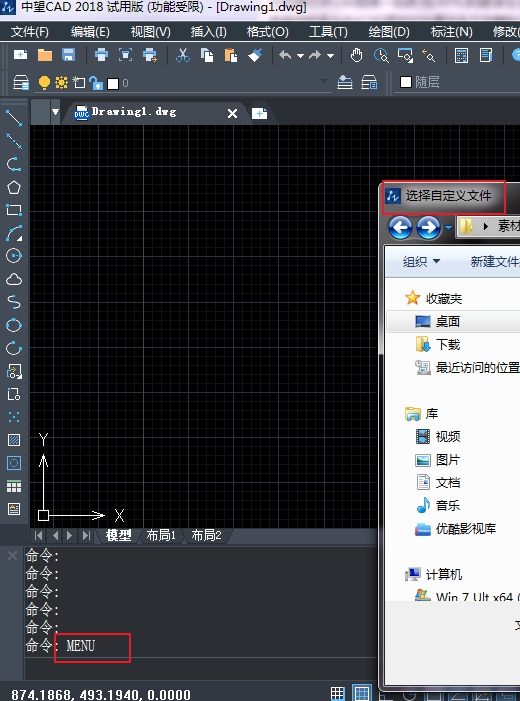Activate the Pan hand tool
Viewport: 520px width, 701px height.
tap(356, 55)
